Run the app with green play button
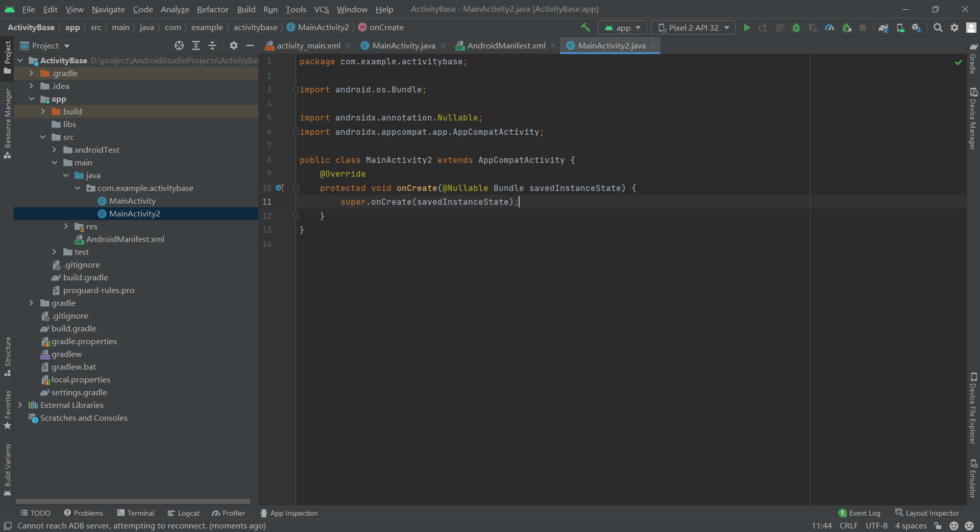 (x=747, y=28)
